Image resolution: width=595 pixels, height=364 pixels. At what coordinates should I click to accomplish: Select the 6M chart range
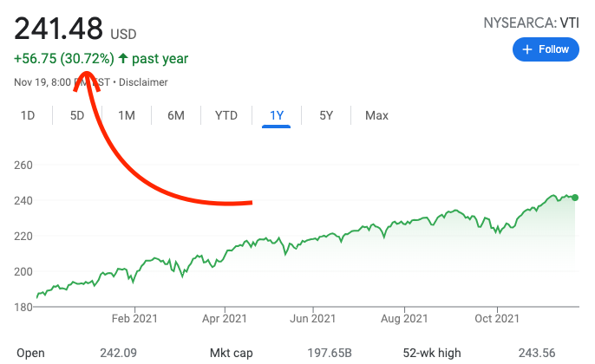coord(176,115)
